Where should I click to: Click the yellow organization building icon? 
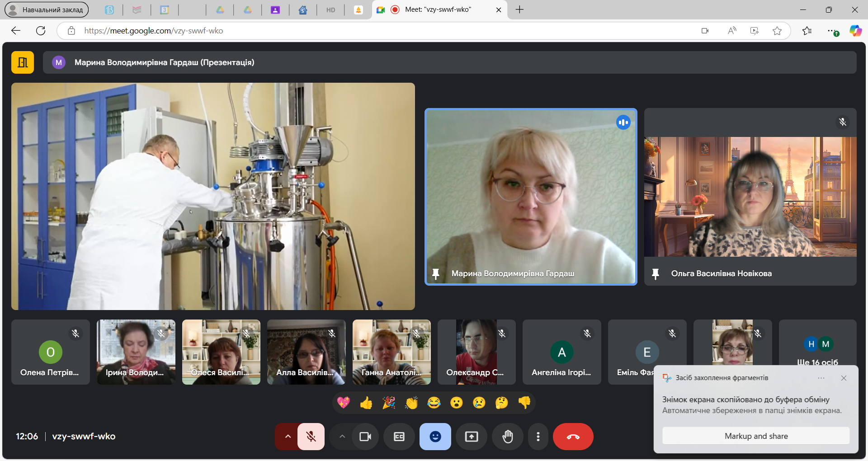(23, 62)
